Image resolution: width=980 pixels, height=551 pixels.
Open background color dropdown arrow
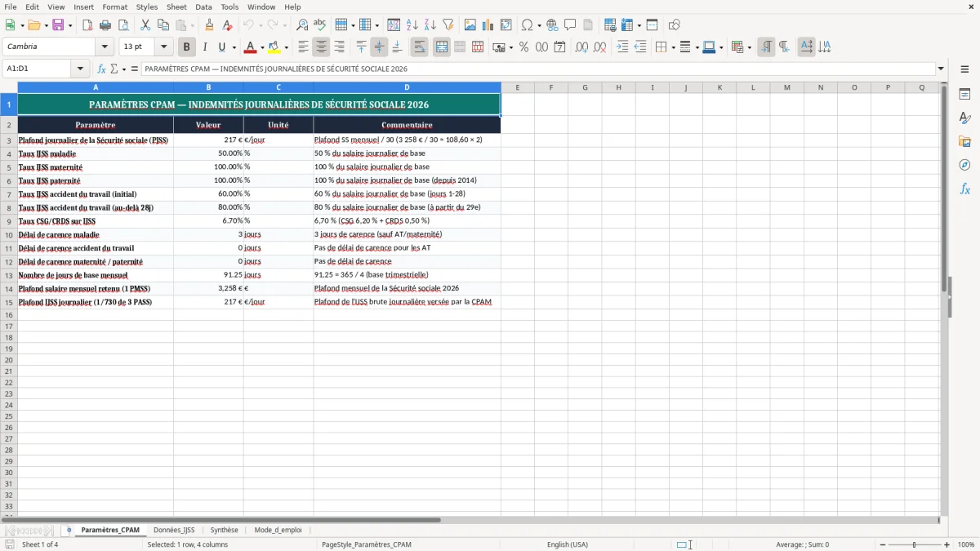tap(286, 47)
